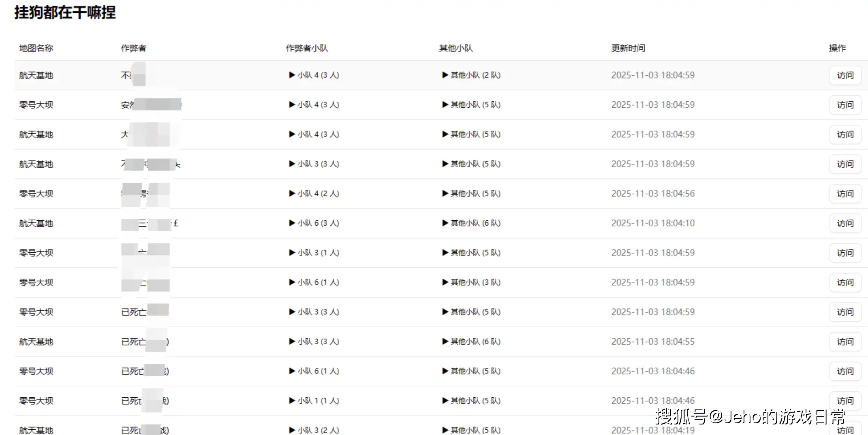
Task: Click the 作弊者小队 column header
Action: click(x=307, y=48)
